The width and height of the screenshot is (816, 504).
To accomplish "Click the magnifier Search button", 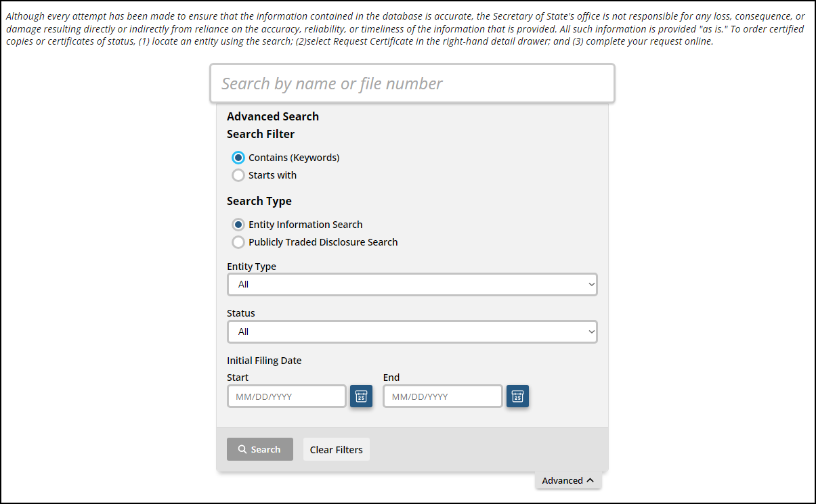I will [x=260, y=449].
